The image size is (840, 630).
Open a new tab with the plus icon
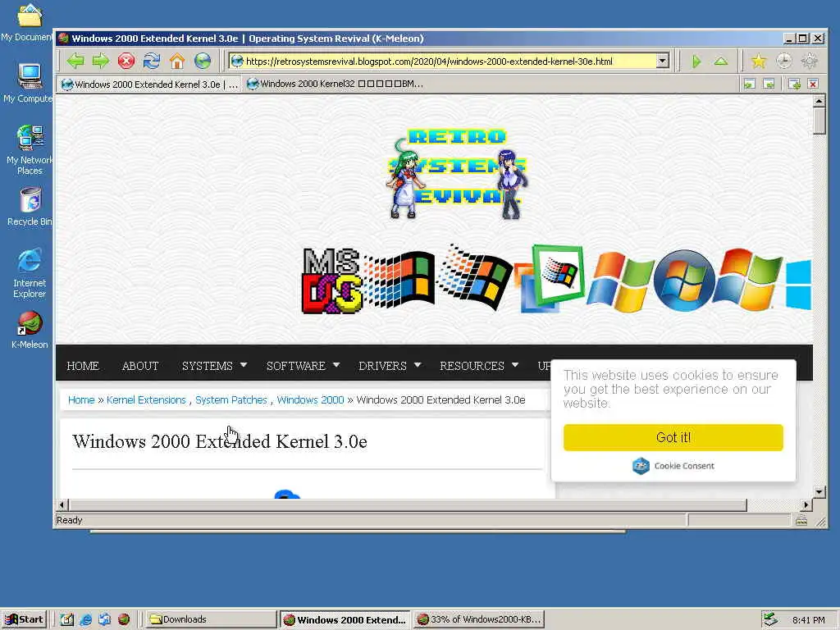(x=794, y=84)
